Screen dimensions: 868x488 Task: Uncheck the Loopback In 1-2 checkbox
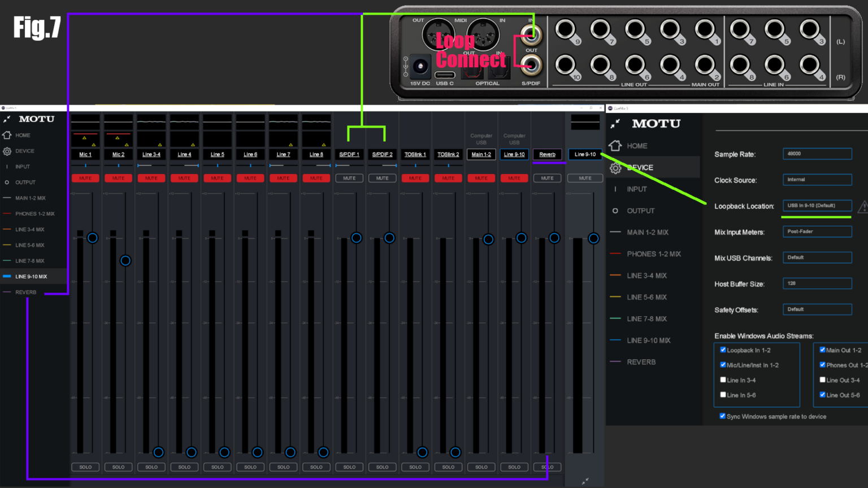tap(723, 350)
